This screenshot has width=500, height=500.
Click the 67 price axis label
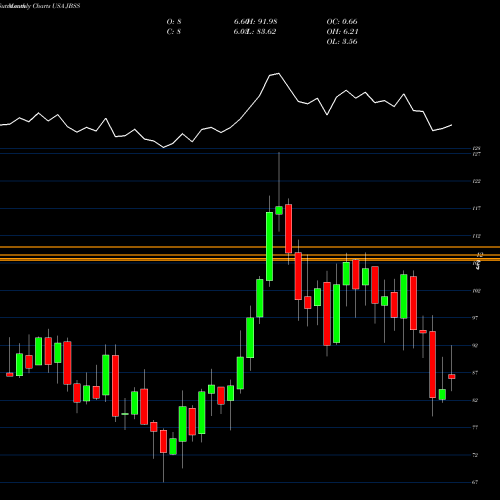click(x=476, y=482)
